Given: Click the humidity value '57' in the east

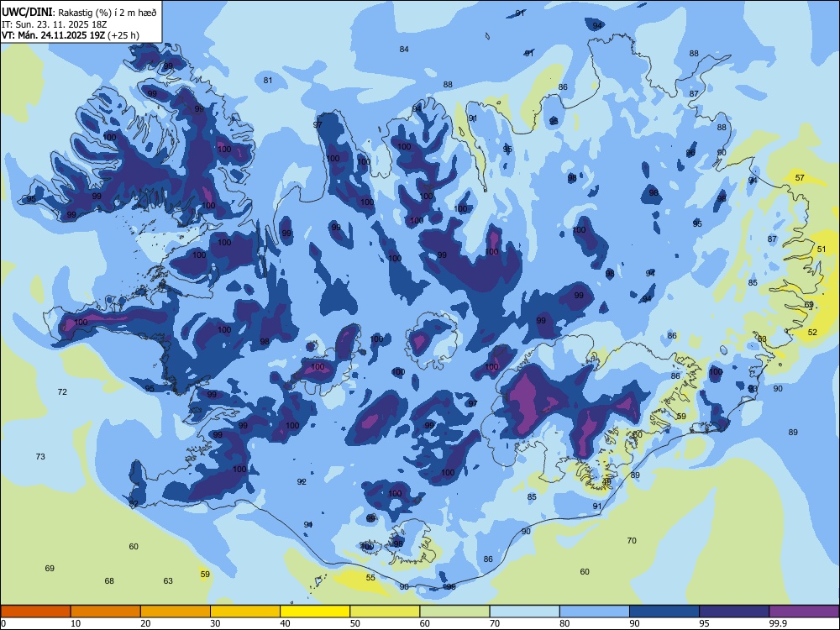Looking at the screenshot, I should (x=800, y=177).
